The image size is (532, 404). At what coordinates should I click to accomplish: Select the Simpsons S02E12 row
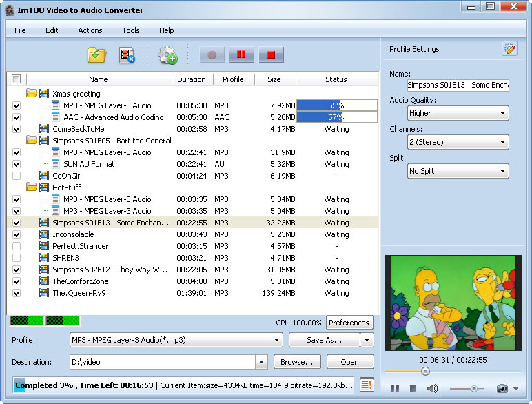(x=192, y=270)
